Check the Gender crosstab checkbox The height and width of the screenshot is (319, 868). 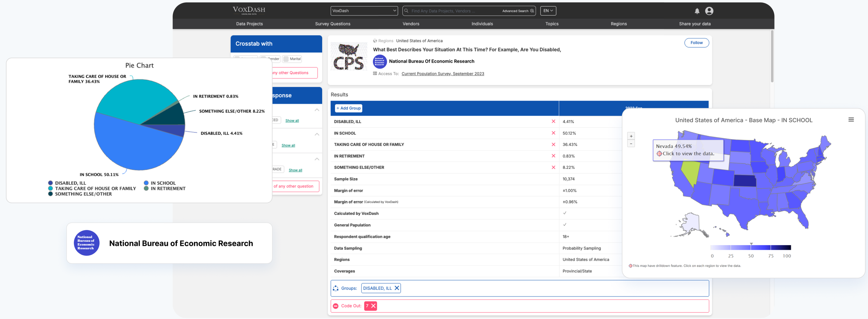pos(263,58)
